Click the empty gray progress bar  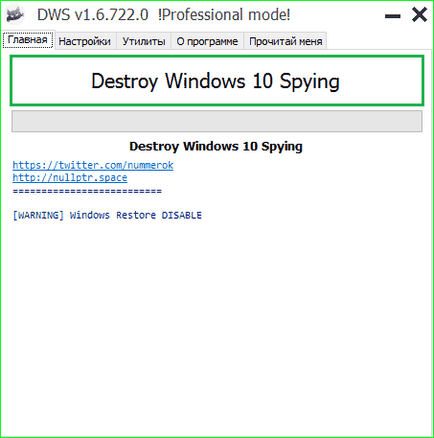pos(217,121)
